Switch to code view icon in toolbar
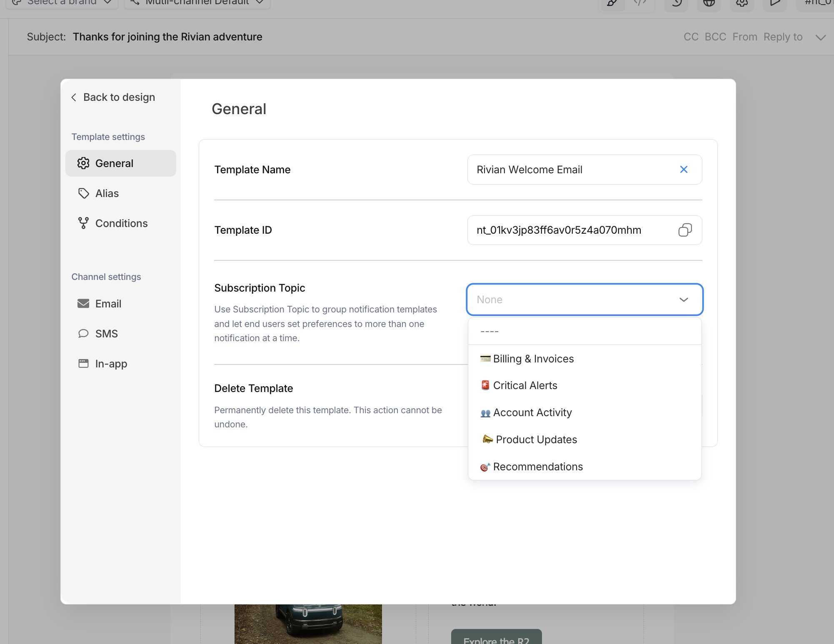Screen dimensions: 834x644 coord(640,3)
